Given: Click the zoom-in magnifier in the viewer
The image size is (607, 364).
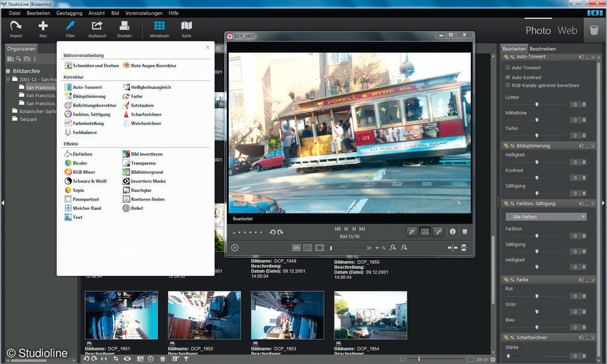Looking at the screenshot, I should 393,248.
